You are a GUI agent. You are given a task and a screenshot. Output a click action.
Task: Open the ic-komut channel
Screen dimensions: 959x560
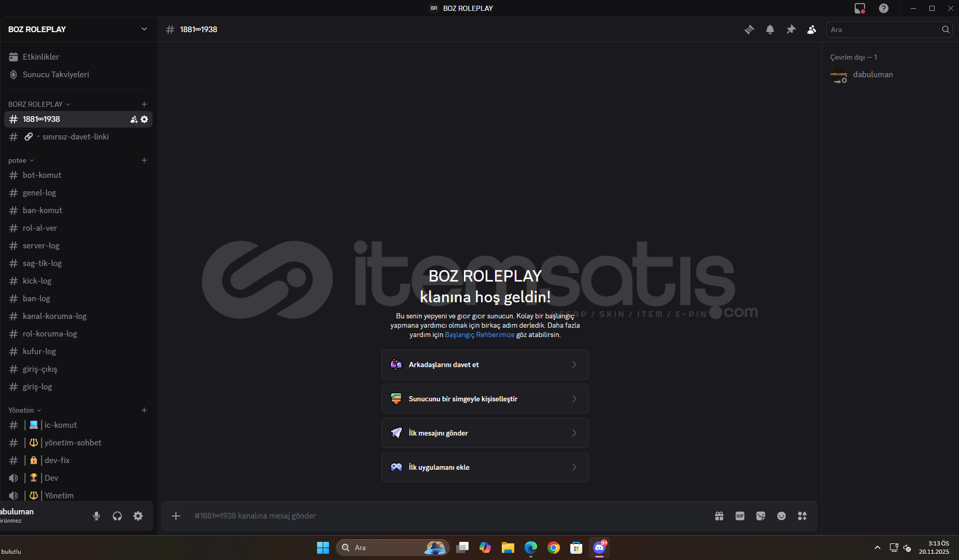pos(78,425)
